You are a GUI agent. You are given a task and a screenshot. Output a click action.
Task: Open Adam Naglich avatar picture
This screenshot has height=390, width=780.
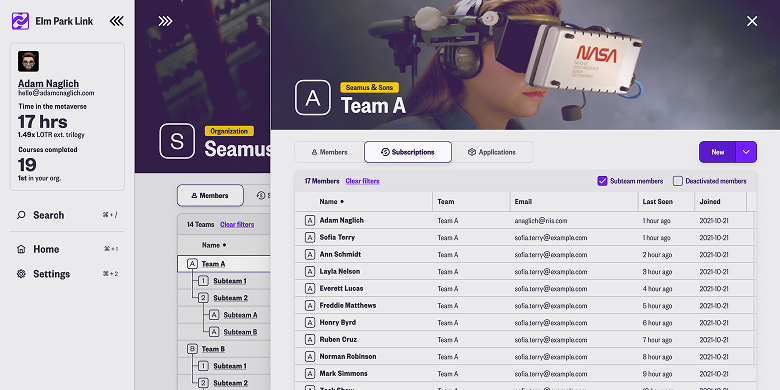tap(28, 61)
